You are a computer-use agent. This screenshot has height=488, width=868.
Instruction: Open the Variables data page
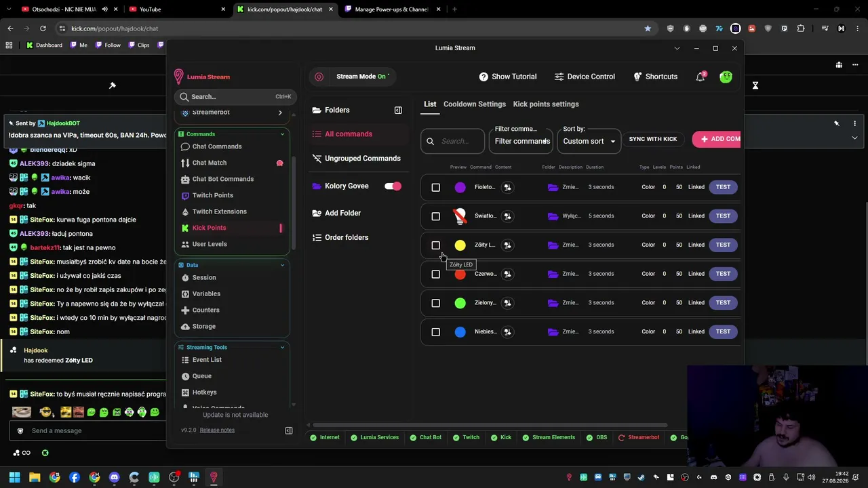click(x=206, y=293)
